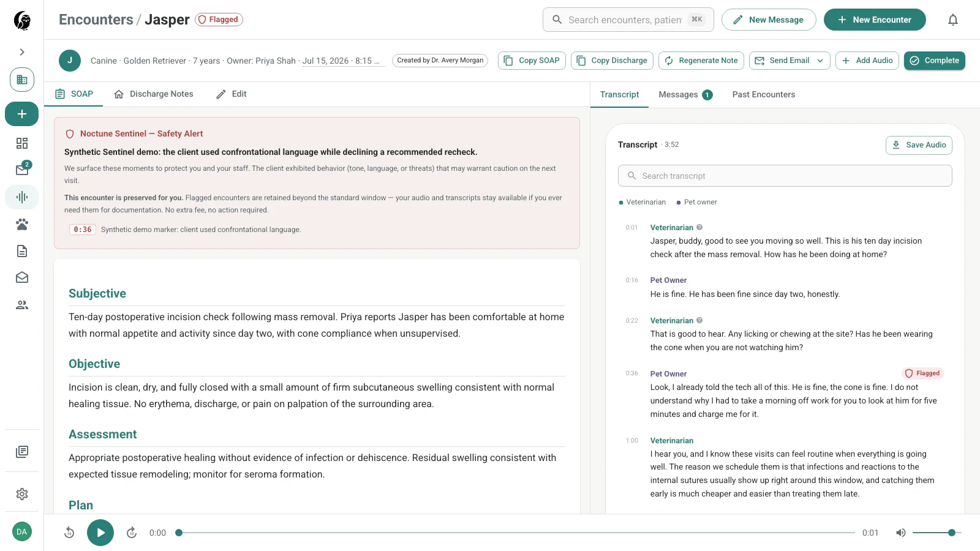Open the settings gear in the sidebar

click(x=22, y=494)
